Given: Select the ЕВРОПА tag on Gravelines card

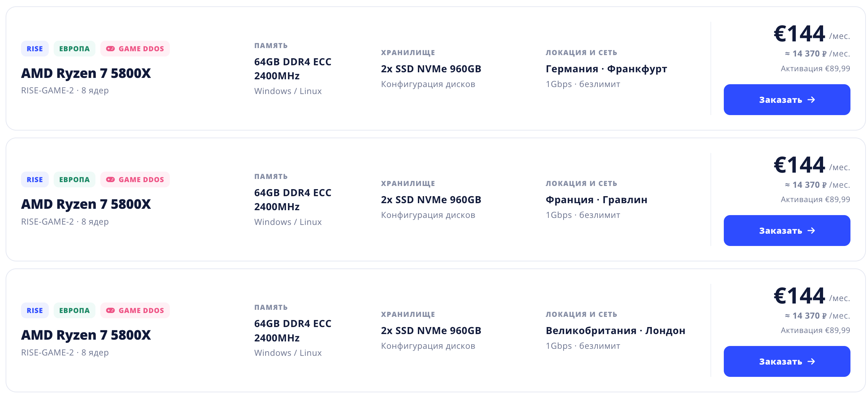Looking at the screenshot, I should click(x=74, y=180).
